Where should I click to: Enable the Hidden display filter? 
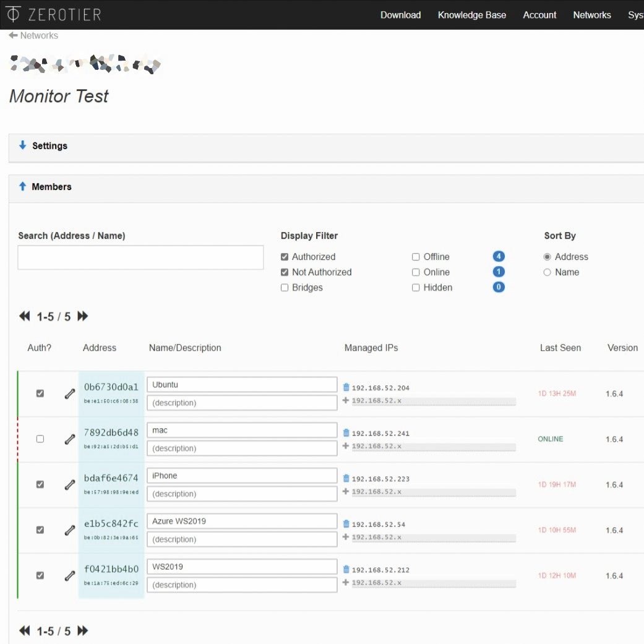416,288
